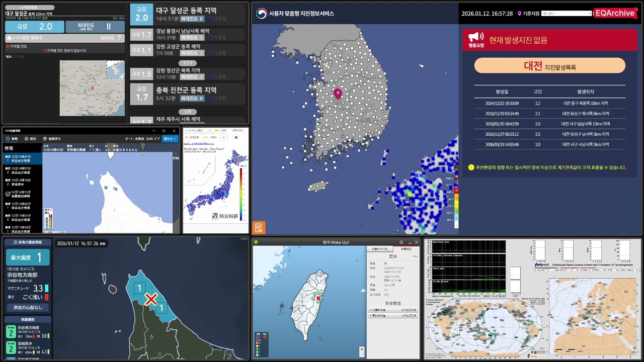644x362 pixels.
Task: Open the three-dots menu beside 震央
Action: click(415, 256)
